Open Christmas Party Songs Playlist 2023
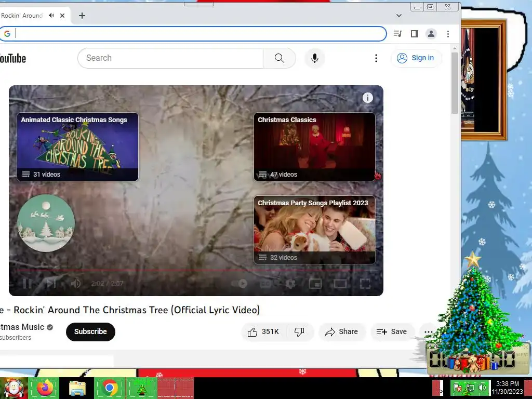This screenshot has width=532, height=399. click(x=314, y=230)
